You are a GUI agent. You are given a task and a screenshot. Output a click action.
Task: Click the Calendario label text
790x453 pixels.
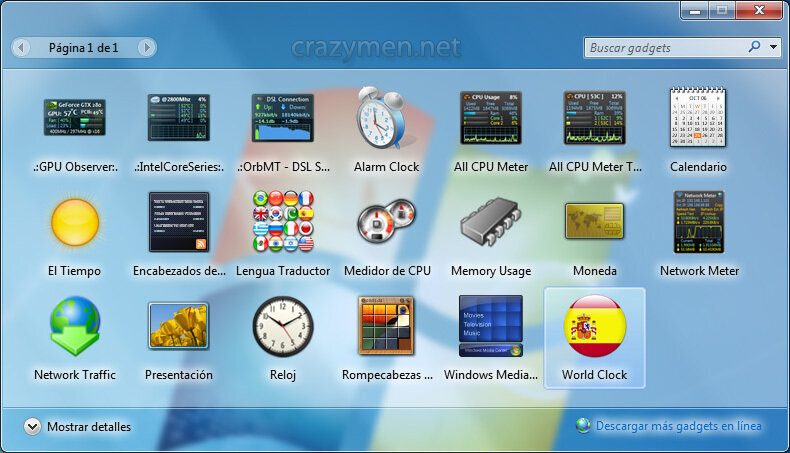[x=698, y=167]
